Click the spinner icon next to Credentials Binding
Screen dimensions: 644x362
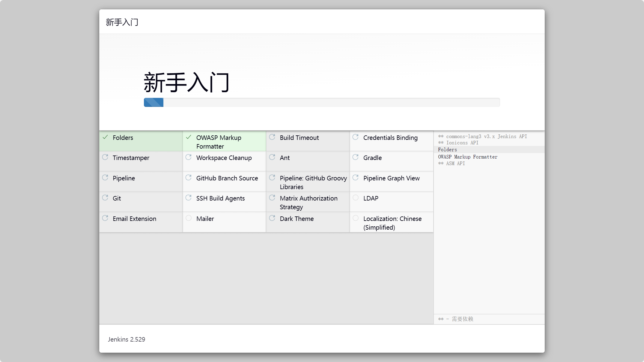[355, 137]
